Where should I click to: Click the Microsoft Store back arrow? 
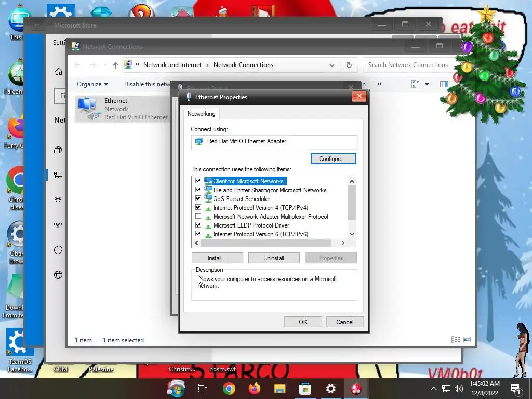pyautogui.click(x=37, y=25)
